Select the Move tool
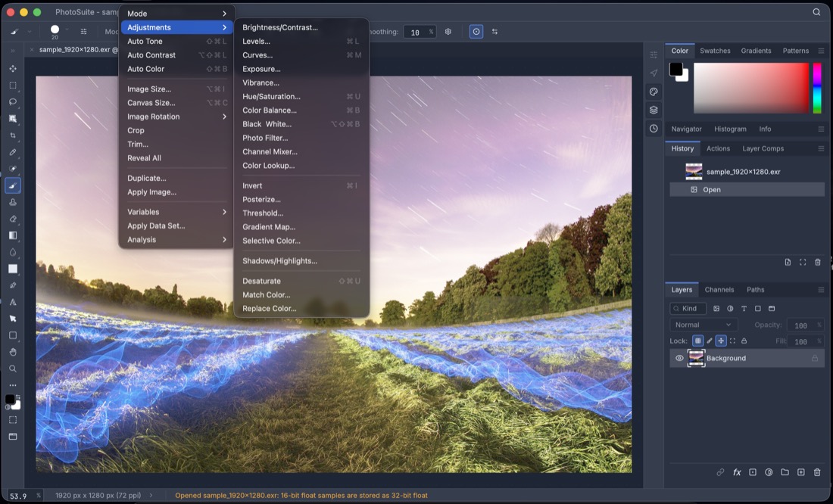Screen dimensions: 833x504 pos(13,69)
